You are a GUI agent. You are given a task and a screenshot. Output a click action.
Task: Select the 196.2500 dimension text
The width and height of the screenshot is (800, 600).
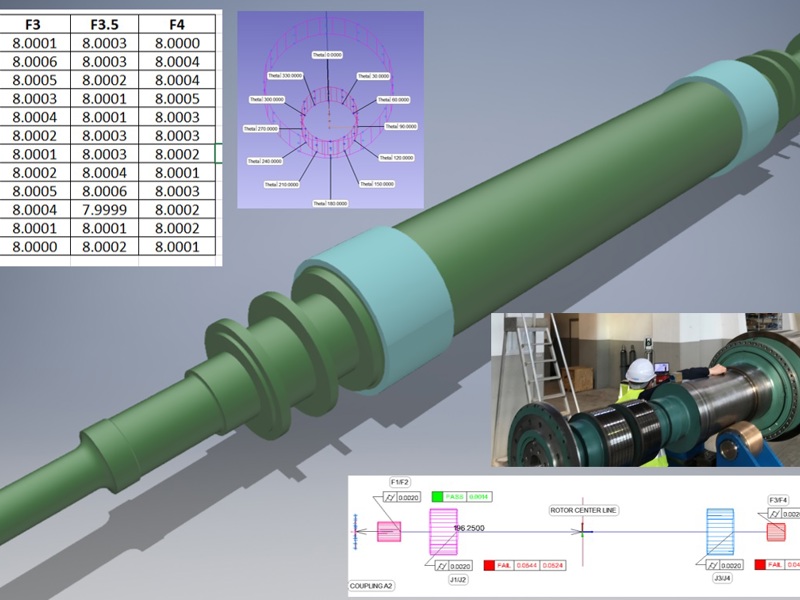coord(469,527)
